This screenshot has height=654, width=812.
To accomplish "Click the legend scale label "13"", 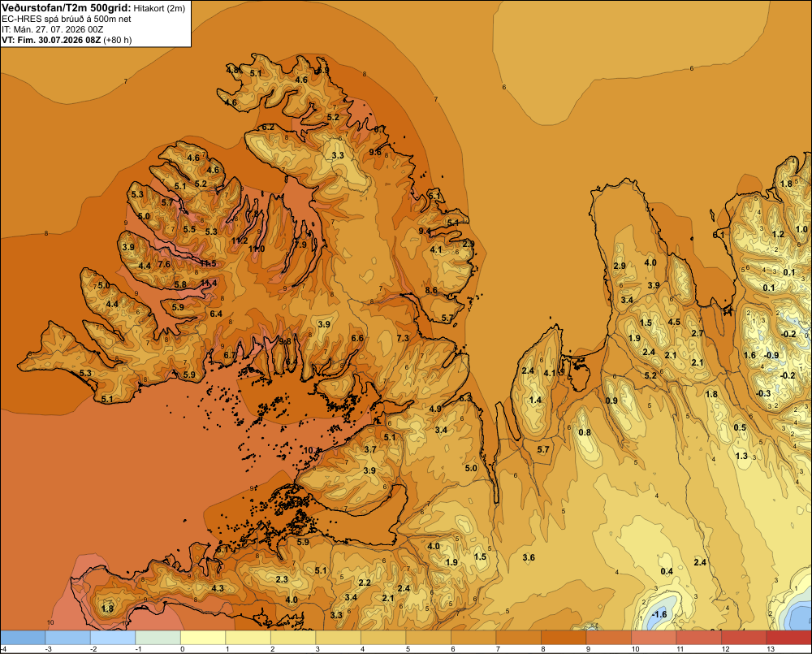I will [771, 649].
